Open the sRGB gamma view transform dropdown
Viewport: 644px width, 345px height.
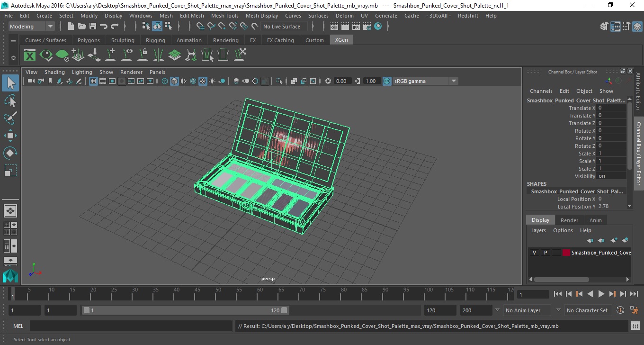[425, 81]
